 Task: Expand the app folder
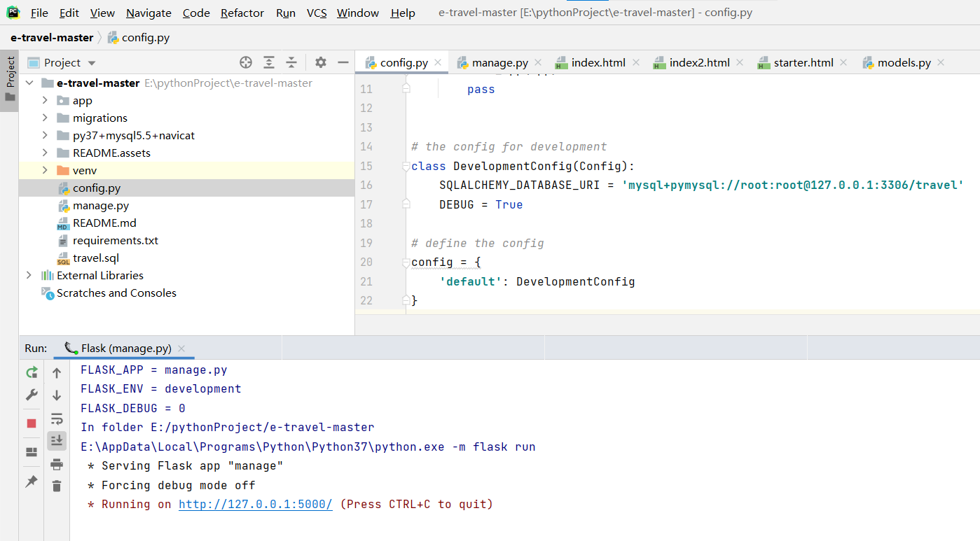(45, 100)
